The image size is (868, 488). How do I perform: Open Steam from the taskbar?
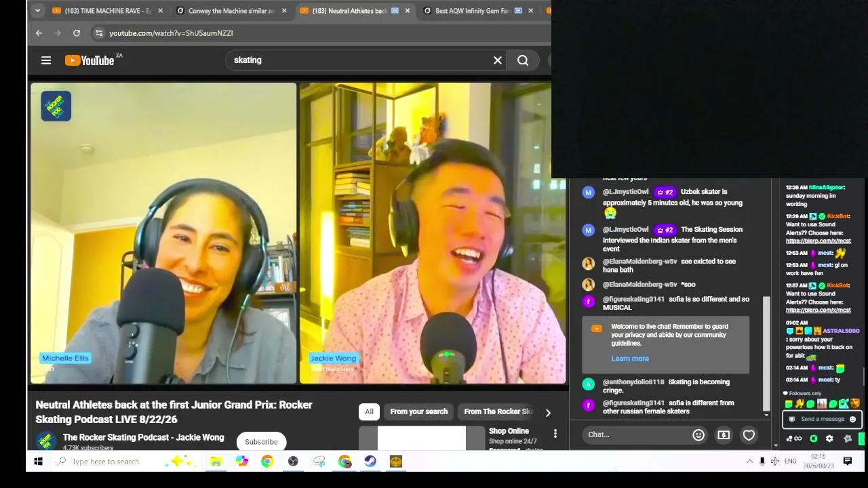point(370,462)
